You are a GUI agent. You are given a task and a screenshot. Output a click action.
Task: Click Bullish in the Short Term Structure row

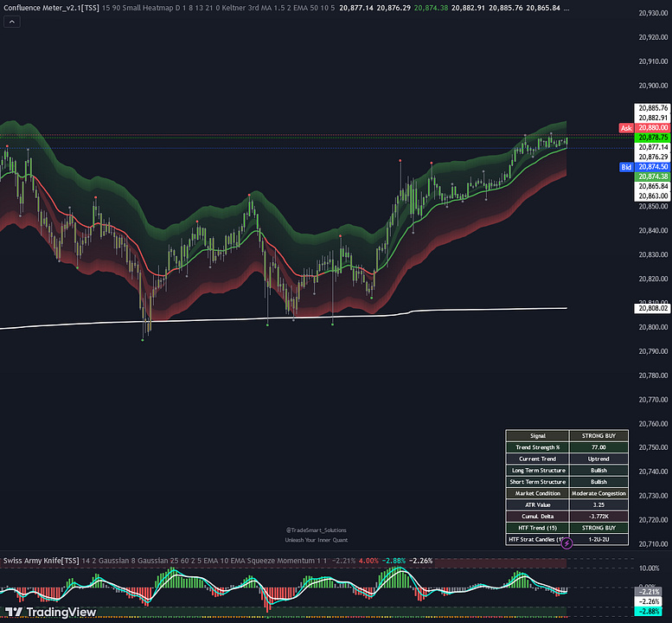598,482
